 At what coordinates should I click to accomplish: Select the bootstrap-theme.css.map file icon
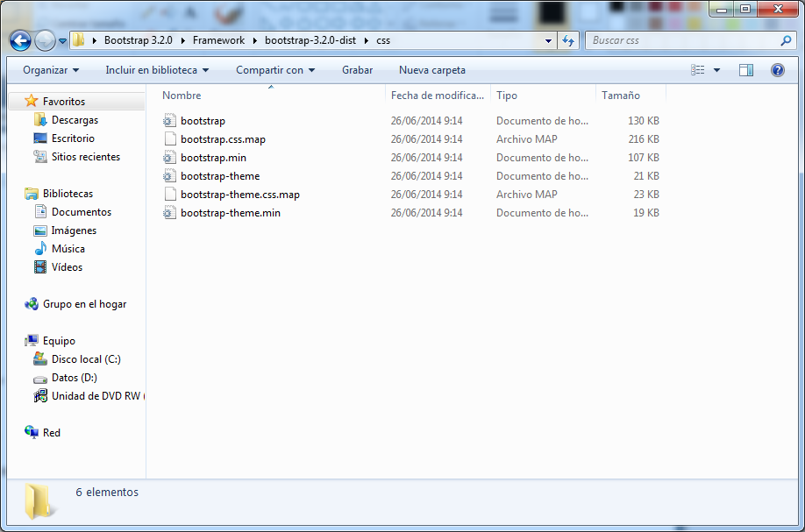coord(169,195)
